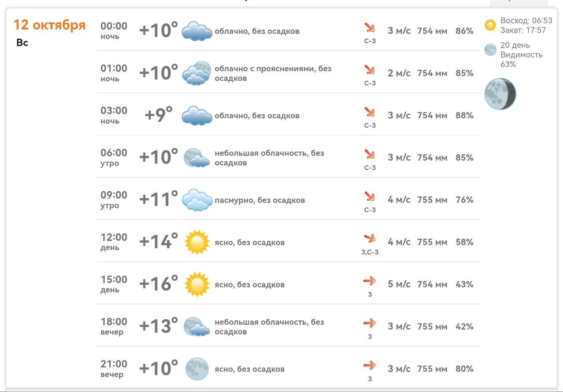
Task: Click the sunrise sun icon beside Восход
Action: (490, 25)
